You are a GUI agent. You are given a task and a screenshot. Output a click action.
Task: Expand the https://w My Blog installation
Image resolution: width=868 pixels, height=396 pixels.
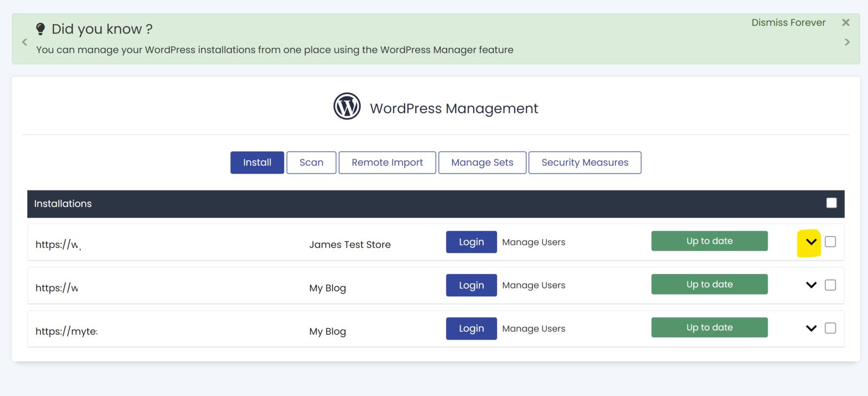coord(811,285)
